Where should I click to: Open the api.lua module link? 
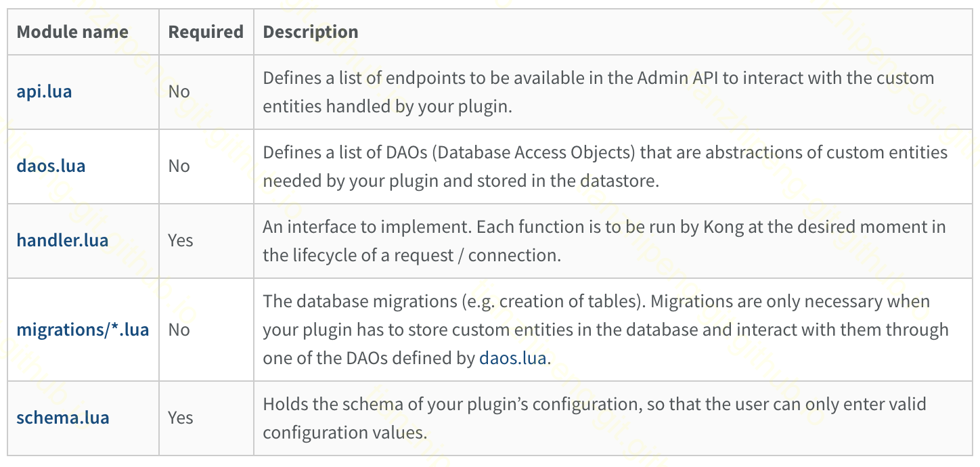point(44,91)
